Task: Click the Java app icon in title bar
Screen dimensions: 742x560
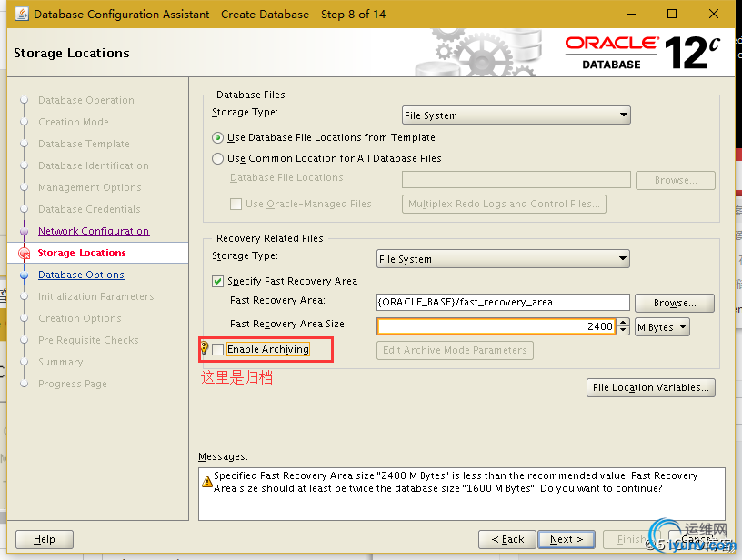Action: coord(21,14)
